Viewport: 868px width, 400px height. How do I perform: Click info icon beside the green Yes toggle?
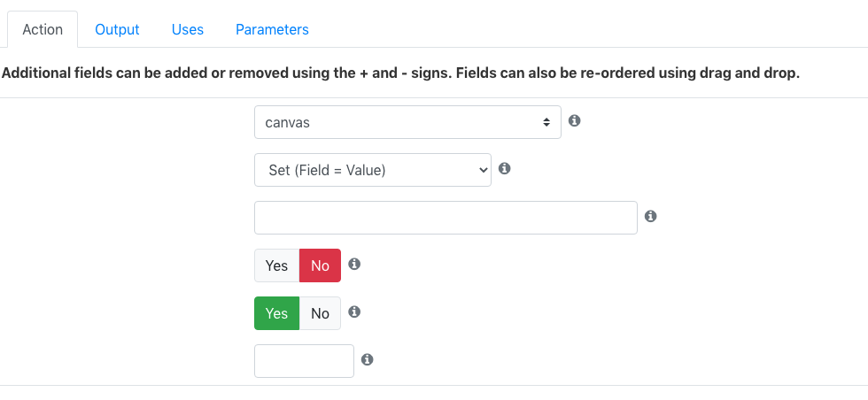[354, 312]
